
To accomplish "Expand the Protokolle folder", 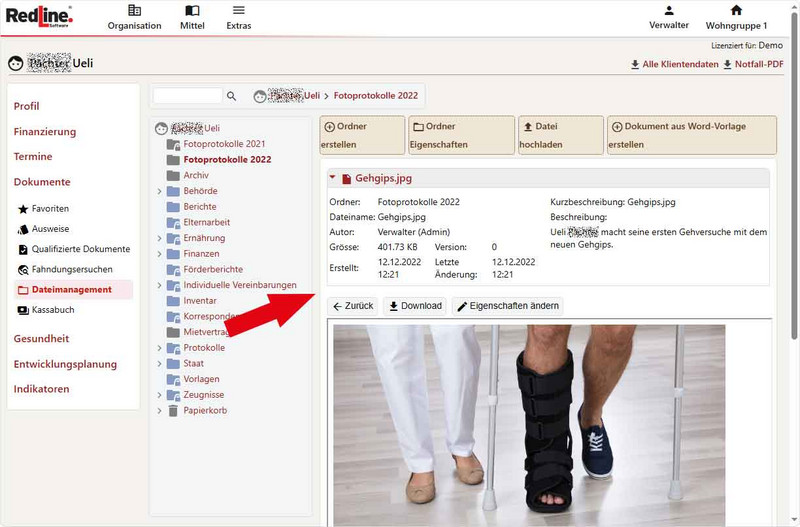I will [x=159, y=348].
